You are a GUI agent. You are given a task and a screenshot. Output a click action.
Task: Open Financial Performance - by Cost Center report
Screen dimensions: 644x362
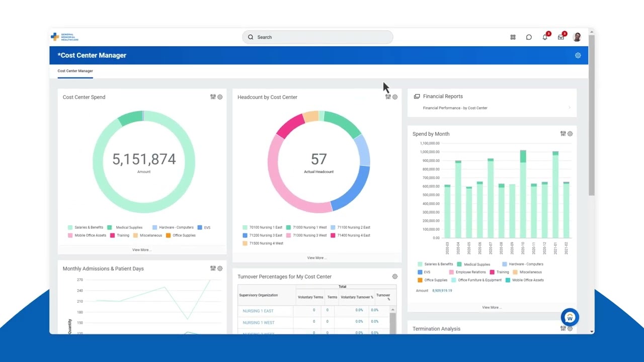pos(455,108)
